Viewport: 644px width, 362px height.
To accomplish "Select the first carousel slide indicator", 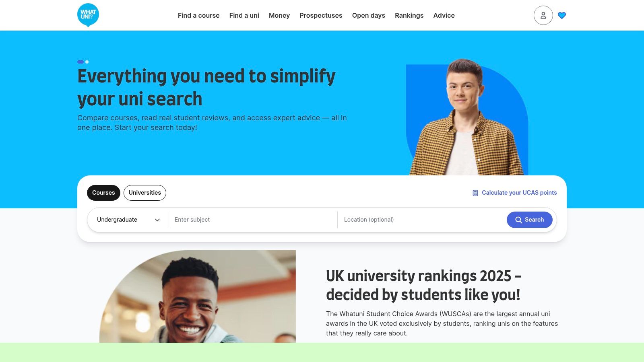I will (x=80, y=62).
